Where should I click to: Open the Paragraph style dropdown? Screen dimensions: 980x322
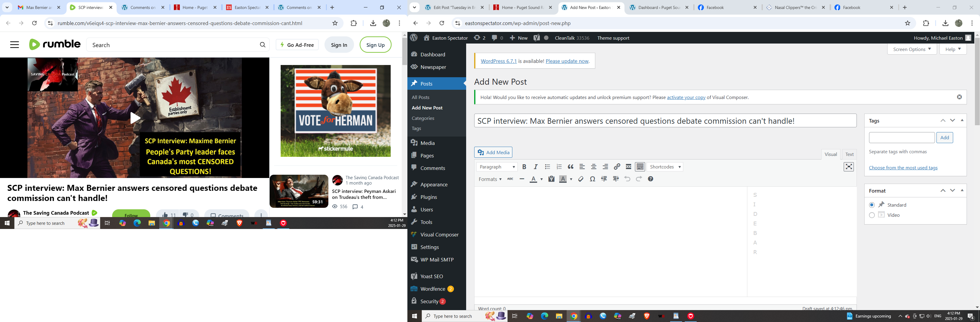[x=497, y=167]
